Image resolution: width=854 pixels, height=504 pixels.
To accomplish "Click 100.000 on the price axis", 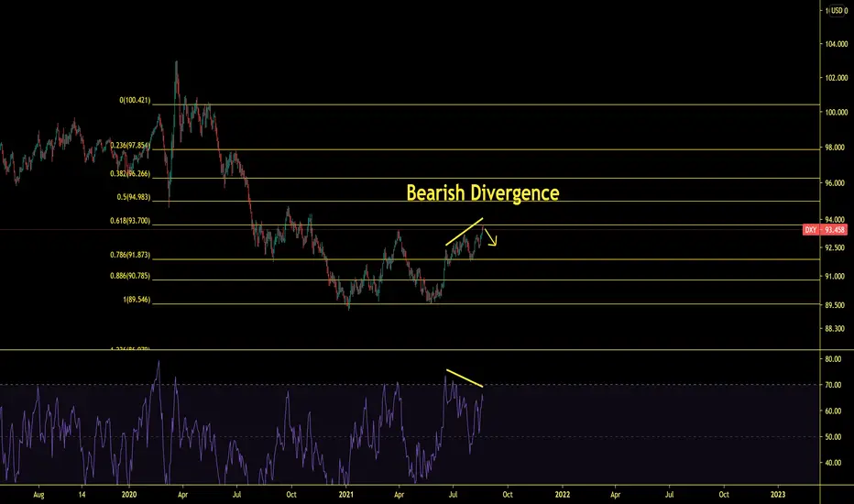I will click(x=836, y=112).
